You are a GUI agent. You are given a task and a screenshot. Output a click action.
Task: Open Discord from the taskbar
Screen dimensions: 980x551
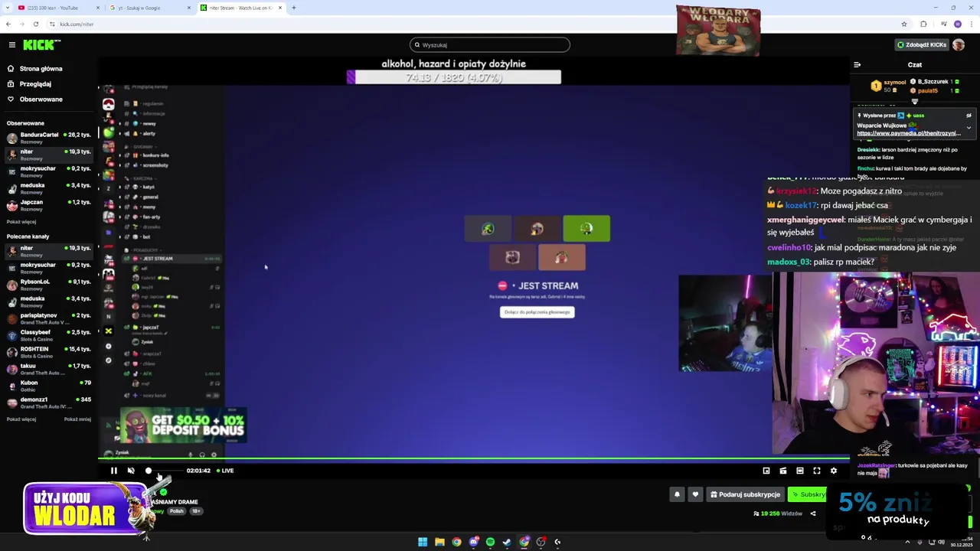click(x=473, y=542)
